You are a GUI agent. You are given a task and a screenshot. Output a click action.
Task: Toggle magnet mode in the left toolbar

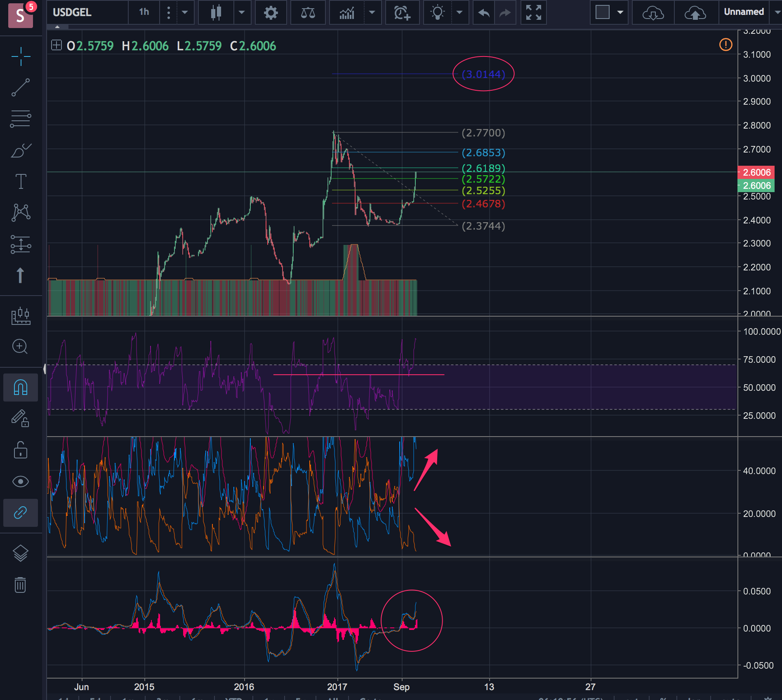(x=21, y=388)
